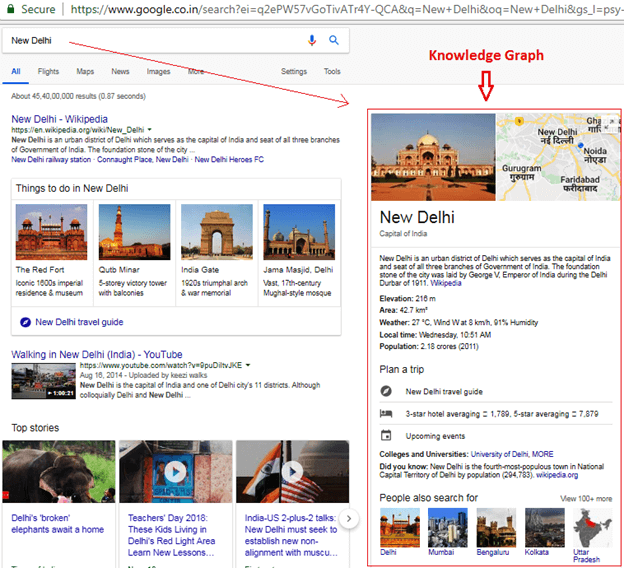Viewport: 624px width, 568px height.
Task: Advance Top stories with the right arrow
Action: [x=348, y=518]
